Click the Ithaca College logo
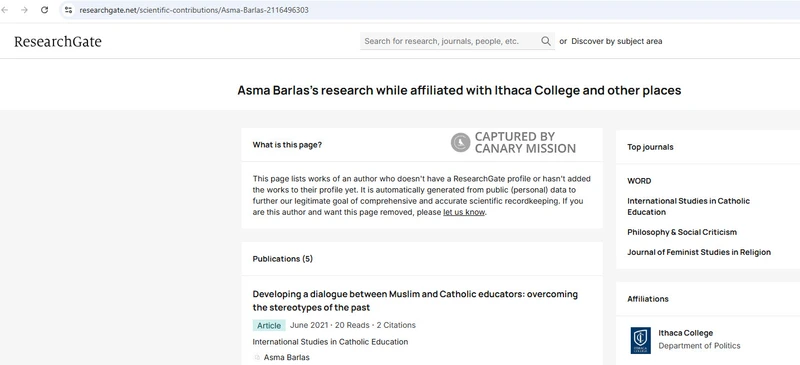 tap(640, 340)
